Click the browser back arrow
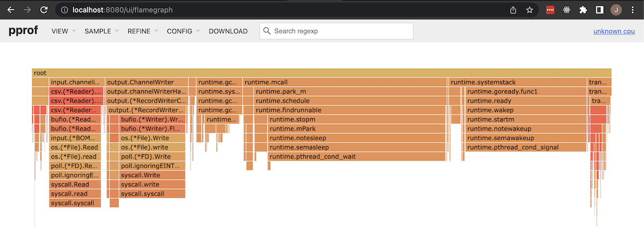The height and width of the screenshot is (237, 644). (x=11, y=10)
